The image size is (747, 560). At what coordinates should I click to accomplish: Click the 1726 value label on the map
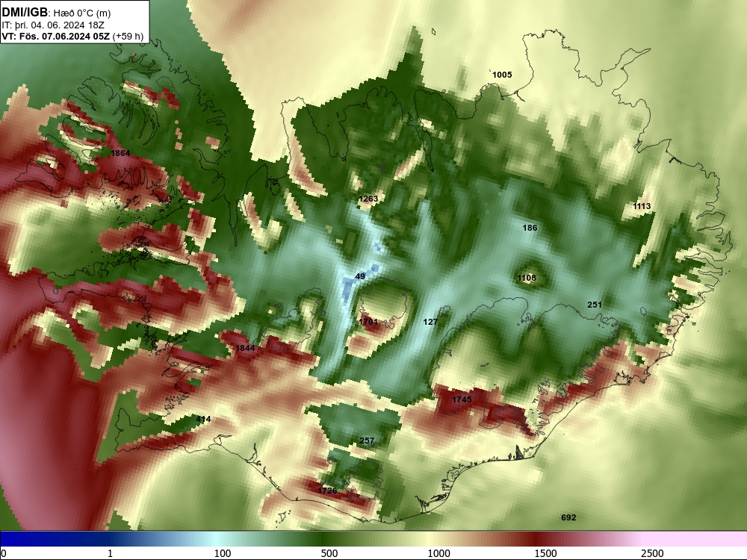328,491
